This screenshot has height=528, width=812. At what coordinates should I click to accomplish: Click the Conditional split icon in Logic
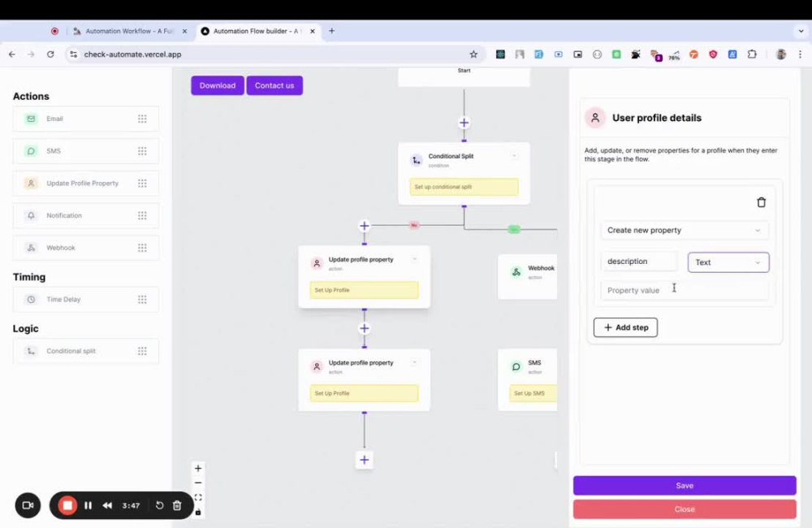click(x=31, y=351)
